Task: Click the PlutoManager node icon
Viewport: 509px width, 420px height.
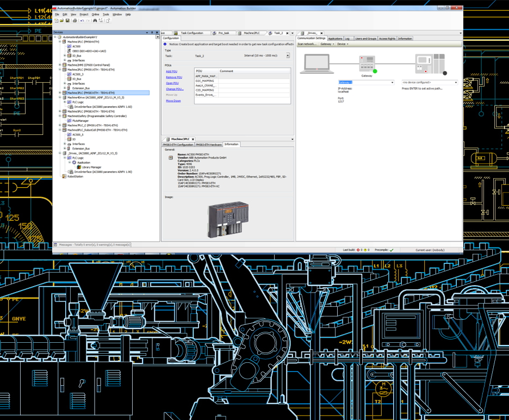Action: pyautogui.click(x=69, y=121)
